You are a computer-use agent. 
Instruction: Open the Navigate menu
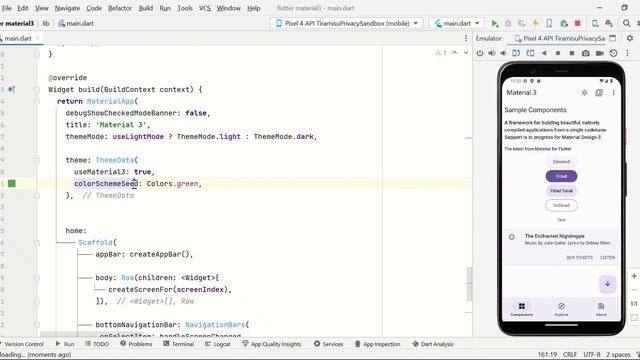(67, 8)
